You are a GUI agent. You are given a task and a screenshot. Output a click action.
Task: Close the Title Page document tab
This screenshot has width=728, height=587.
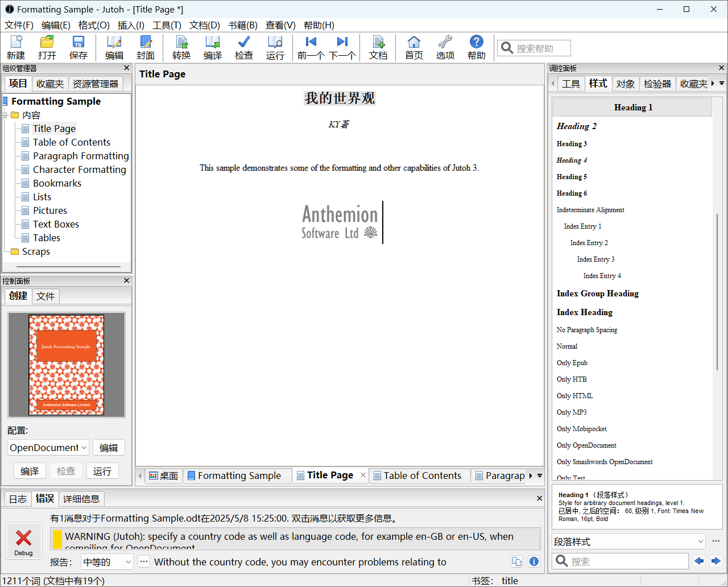(363, 475)
